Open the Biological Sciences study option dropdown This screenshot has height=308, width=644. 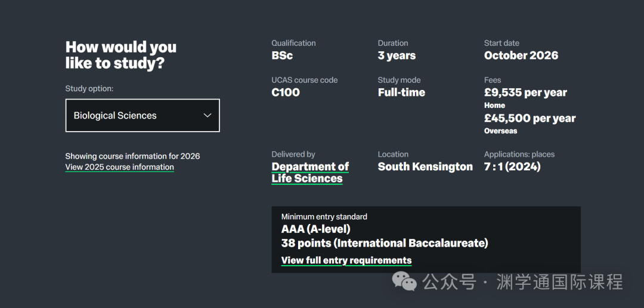[x=142, y=116]
